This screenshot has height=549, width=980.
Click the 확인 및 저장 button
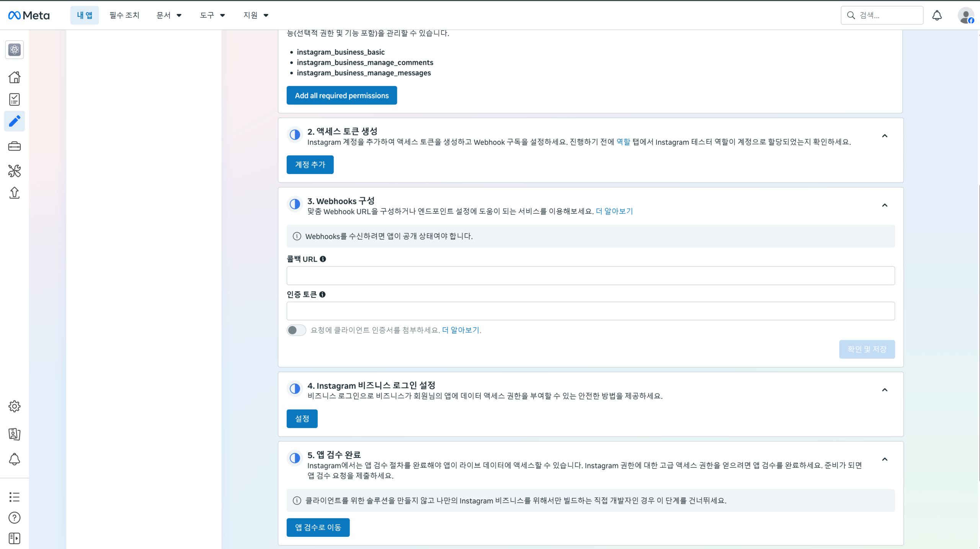(x=867, y=349)
